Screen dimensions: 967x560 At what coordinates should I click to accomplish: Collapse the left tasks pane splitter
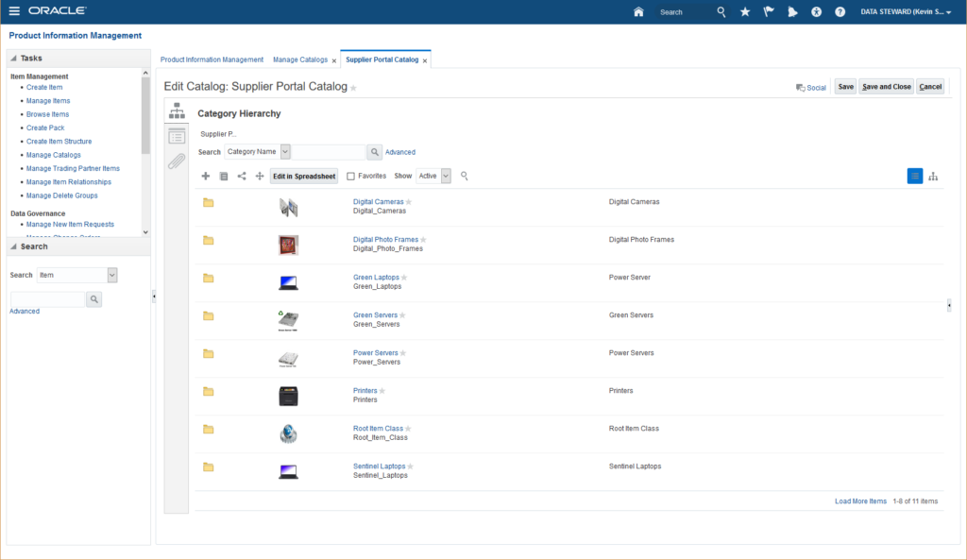[x=154, y=297]
